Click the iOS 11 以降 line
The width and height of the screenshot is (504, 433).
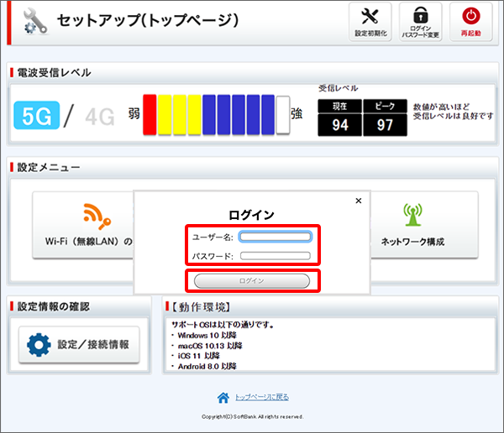click(198, 356)
